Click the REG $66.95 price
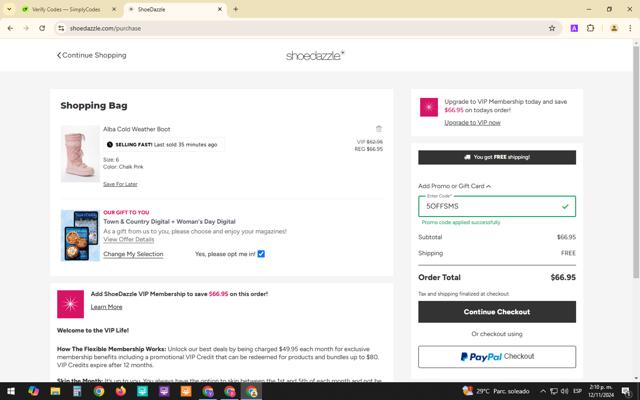This screenshot has width=640, height=400. tap(369, 149)
